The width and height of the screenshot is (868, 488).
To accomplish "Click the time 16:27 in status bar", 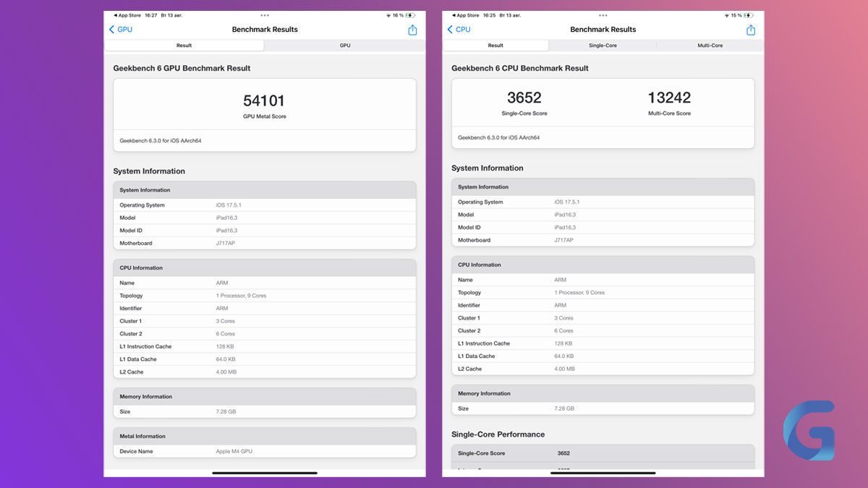I will [153, 15].
